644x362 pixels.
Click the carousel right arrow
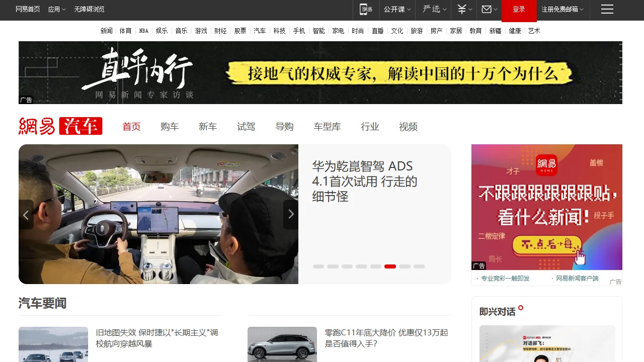pos(291,215)
